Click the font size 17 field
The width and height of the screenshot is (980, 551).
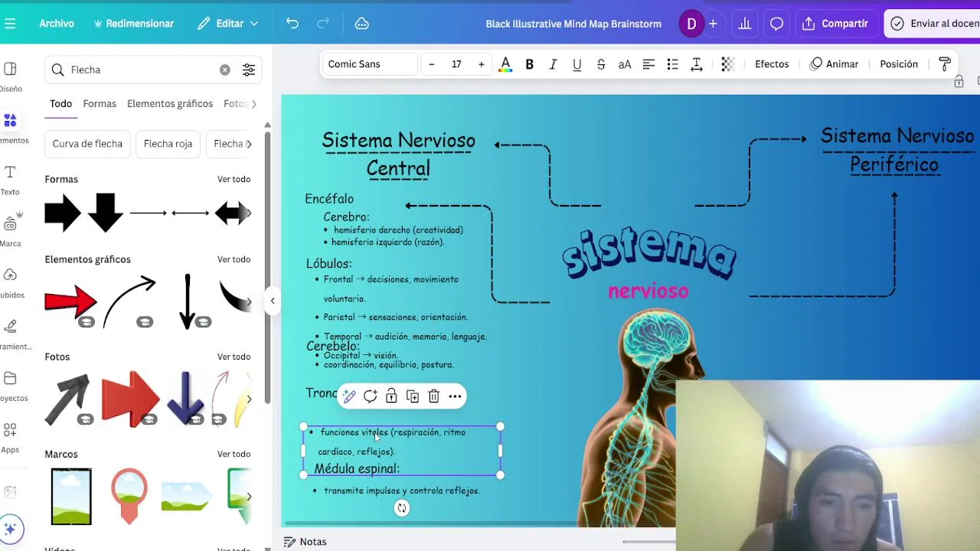click(456, 64)
